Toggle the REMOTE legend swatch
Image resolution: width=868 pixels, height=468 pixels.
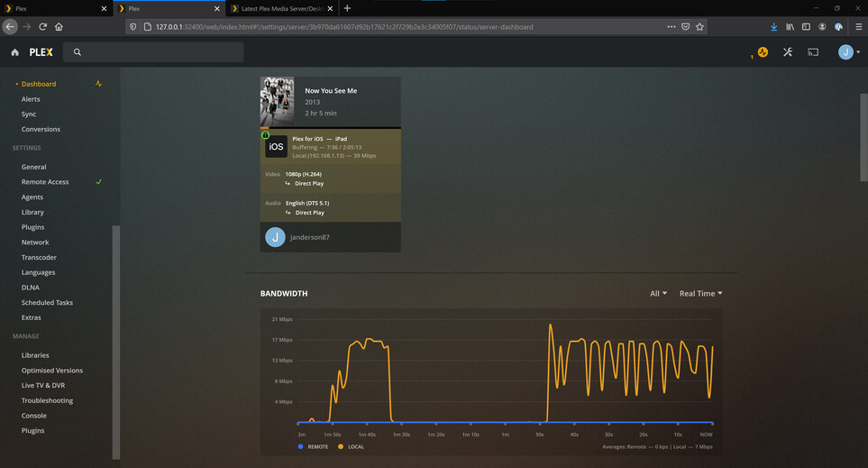(x=300, y=446)
